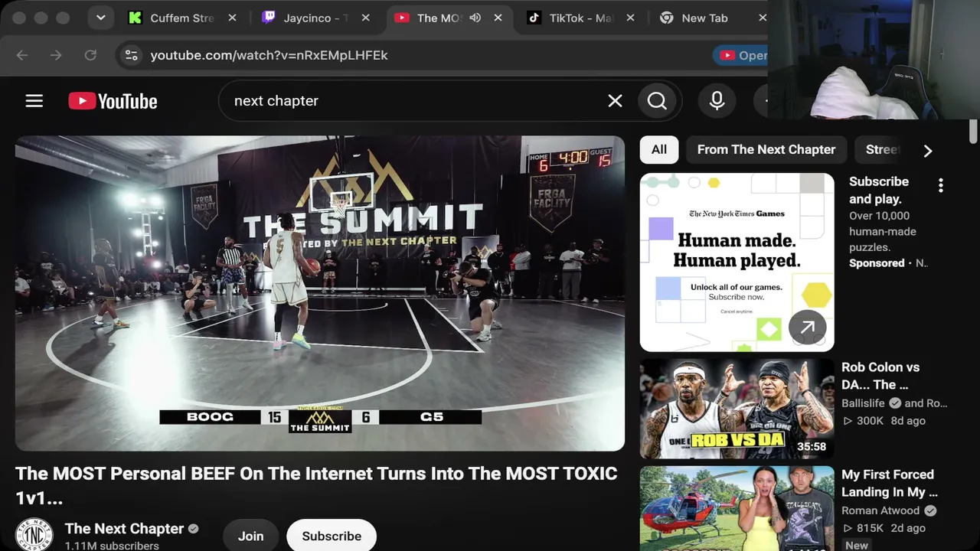This screenshot has height=551, width=980.
Task: Click the '815K 2d ago' view info
Action: click(x=884, y=528)
